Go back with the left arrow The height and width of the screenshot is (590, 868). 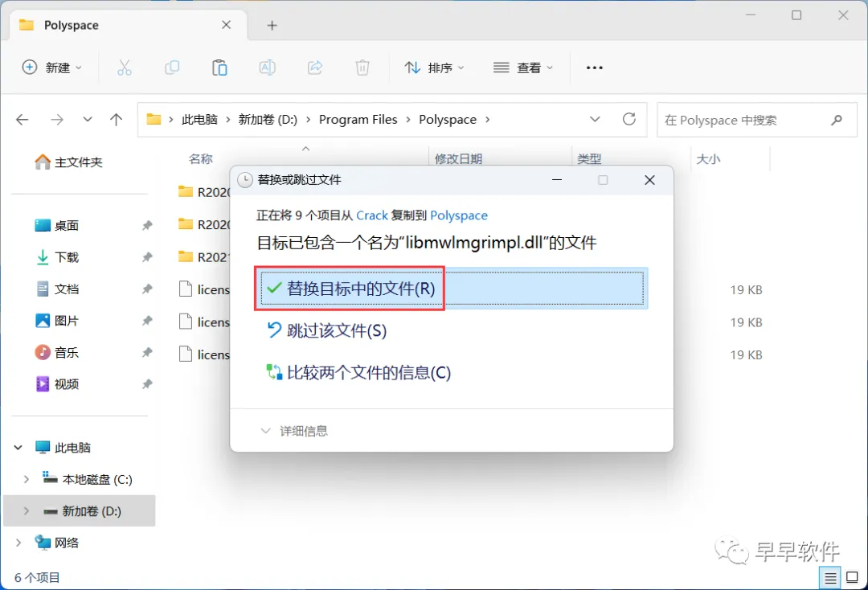point(23,120)
